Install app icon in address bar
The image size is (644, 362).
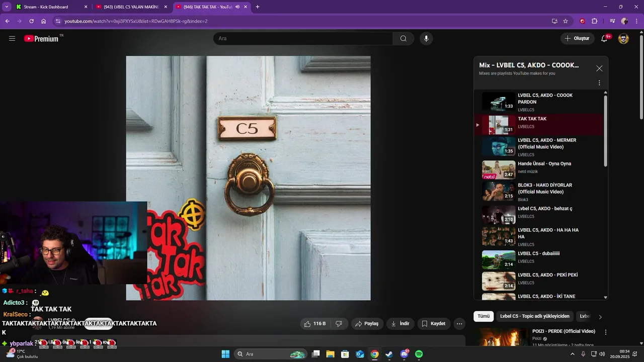554,21
